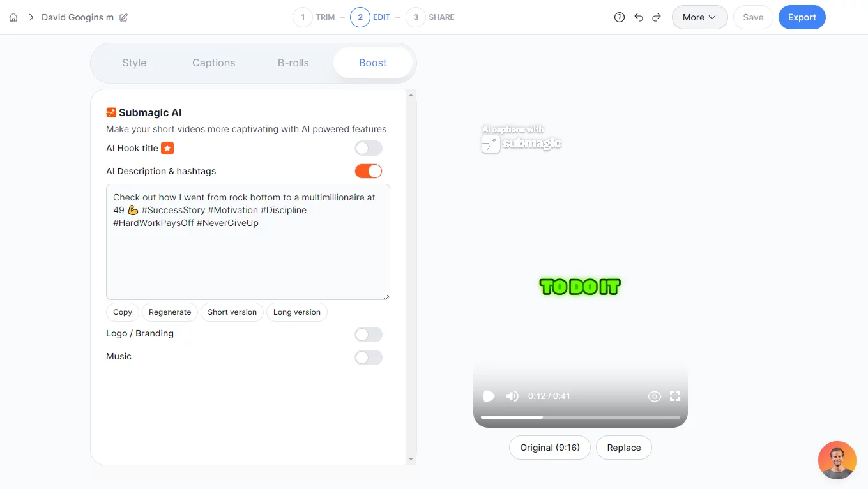
Task: Click Replace video button
Action: 624,448
